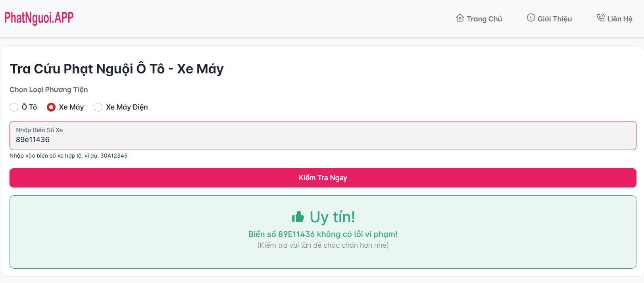644x283 pixels.
Task: Click the Chọn Loại Phương Tiện label
Action: click(49, 90)
